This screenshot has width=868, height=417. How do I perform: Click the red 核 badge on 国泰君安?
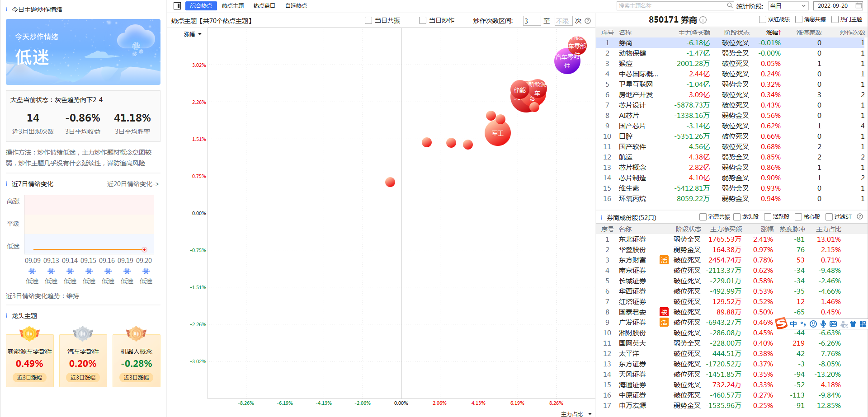tap(664, 312)
